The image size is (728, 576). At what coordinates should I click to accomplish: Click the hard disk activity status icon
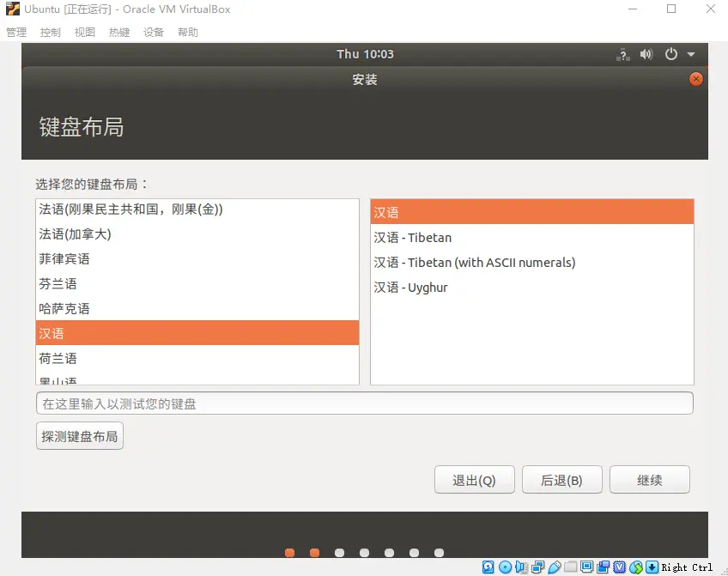[x=488, y=567]
